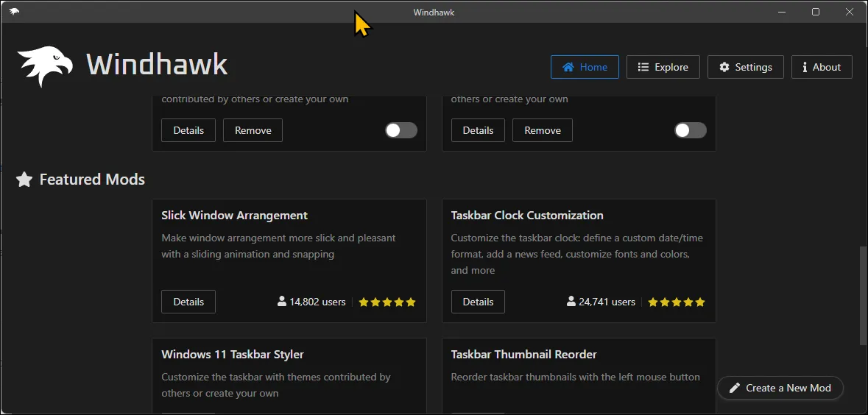Screen dimensions: 868x415
Task: Click the vertical scrollbar thumb
Action: point(863,296)
